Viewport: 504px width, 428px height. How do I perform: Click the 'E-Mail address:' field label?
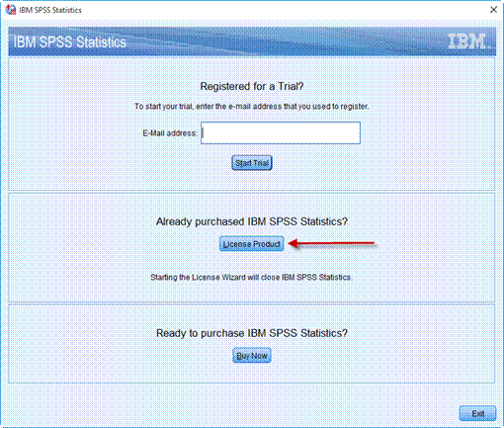pos(170,133)
